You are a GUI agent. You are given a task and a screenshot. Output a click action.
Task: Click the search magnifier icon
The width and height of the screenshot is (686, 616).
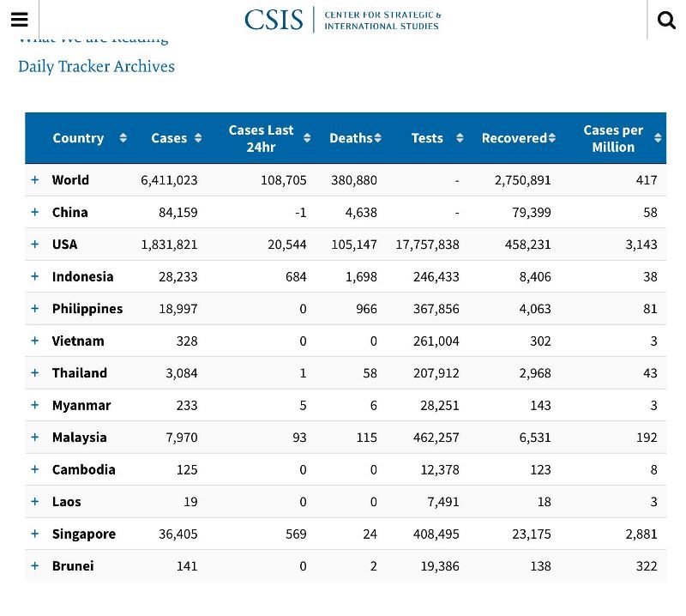666,20
